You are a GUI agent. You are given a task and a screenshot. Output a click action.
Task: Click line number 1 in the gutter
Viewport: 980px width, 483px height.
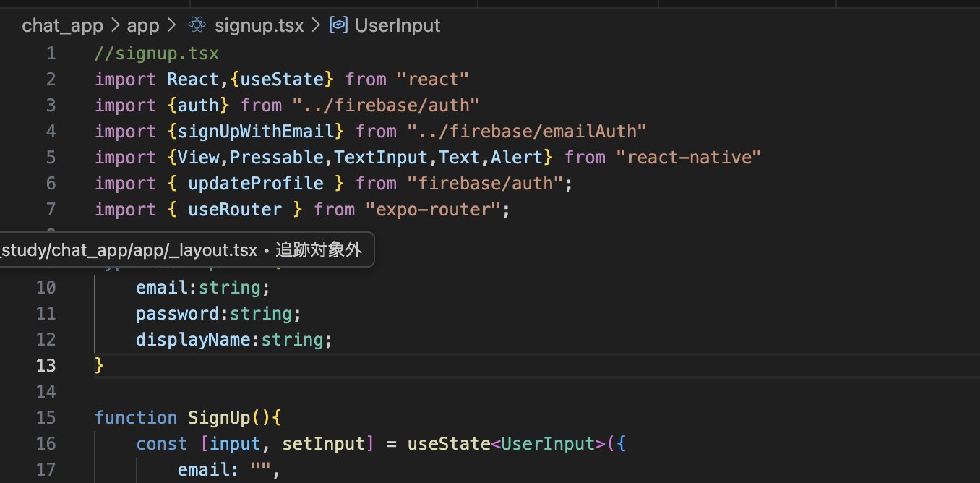[50, 54]
